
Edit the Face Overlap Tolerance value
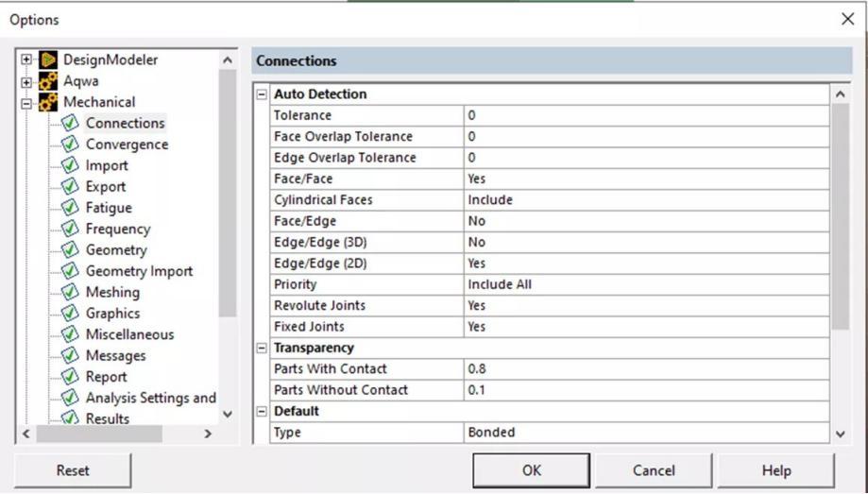646,136
